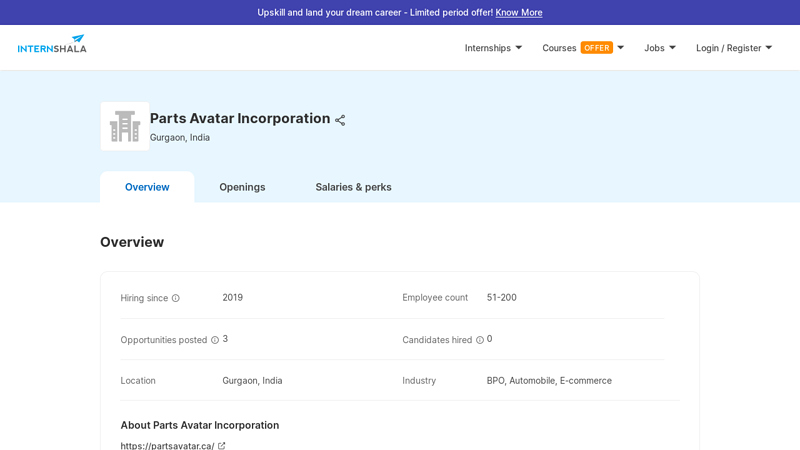The height and width of the screenshot is (450, 800).
Task: Switch to the Openings tab
Action: 242,187
